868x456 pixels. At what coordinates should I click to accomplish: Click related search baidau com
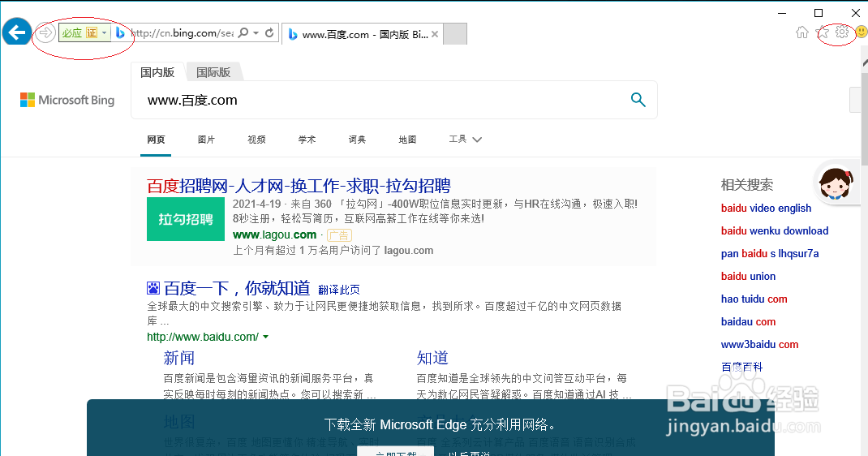pyautogui.click(x=749, y=322)
